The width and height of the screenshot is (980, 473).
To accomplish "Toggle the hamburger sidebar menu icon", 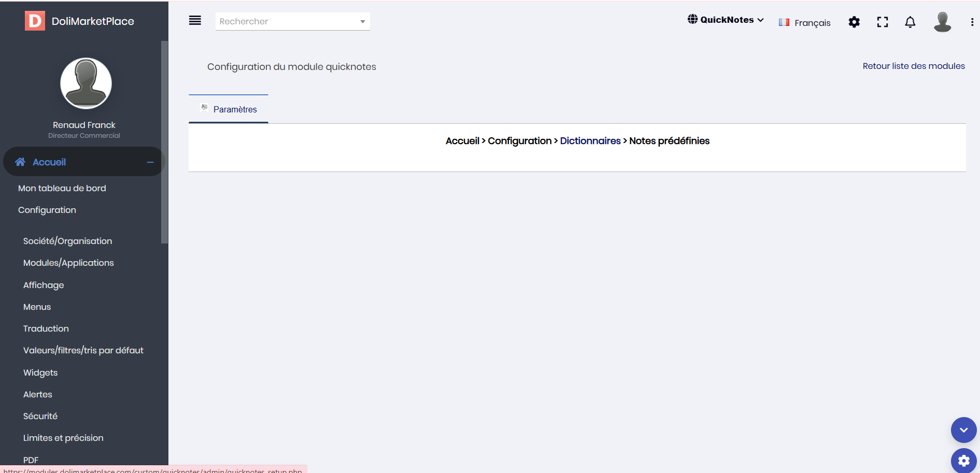I will pos(195,21).
